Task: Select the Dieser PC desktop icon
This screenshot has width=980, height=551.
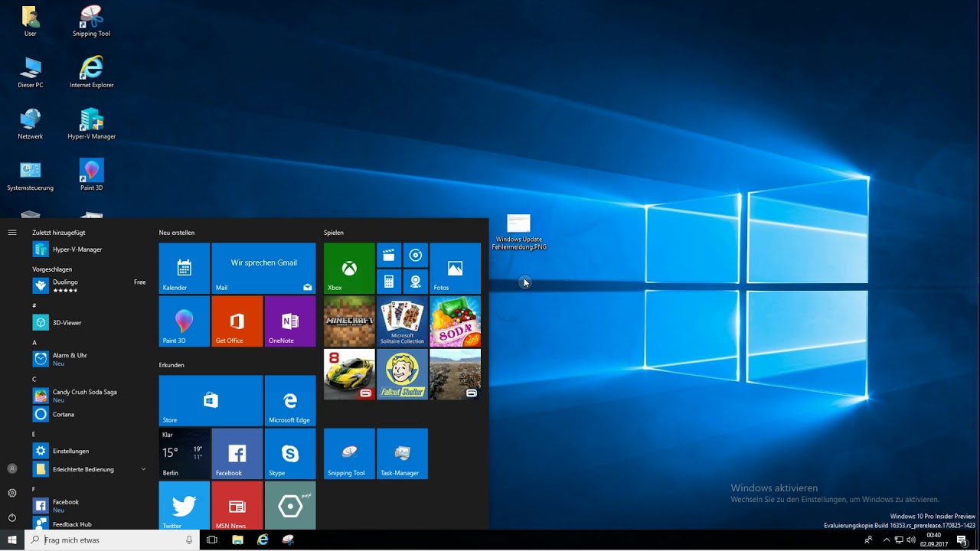Action: [31, 73]
